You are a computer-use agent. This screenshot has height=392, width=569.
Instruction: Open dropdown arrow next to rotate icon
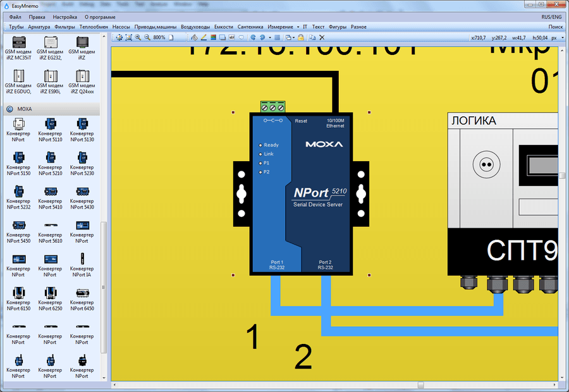point(269,37)
